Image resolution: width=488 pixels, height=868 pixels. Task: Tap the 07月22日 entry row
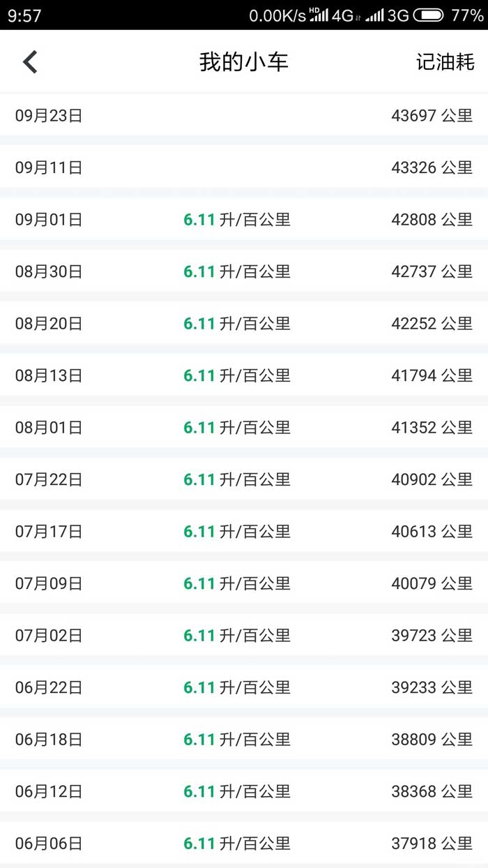[244, 479]
